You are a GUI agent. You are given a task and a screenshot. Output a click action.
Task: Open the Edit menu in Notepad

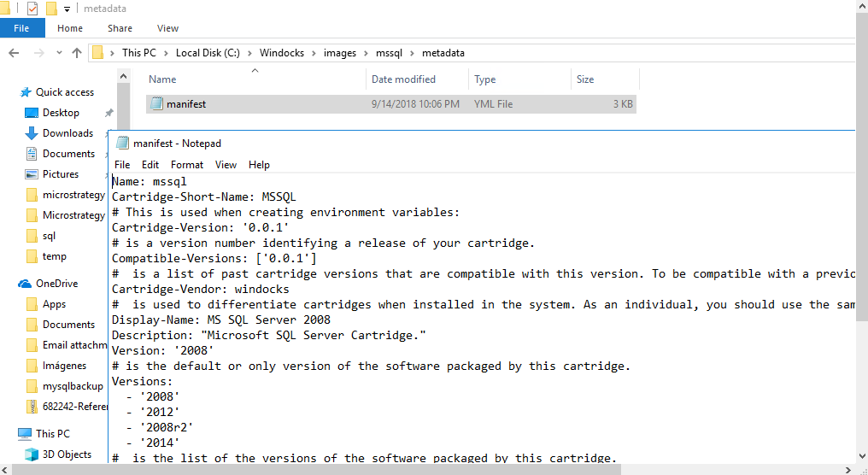click(150, 165)
